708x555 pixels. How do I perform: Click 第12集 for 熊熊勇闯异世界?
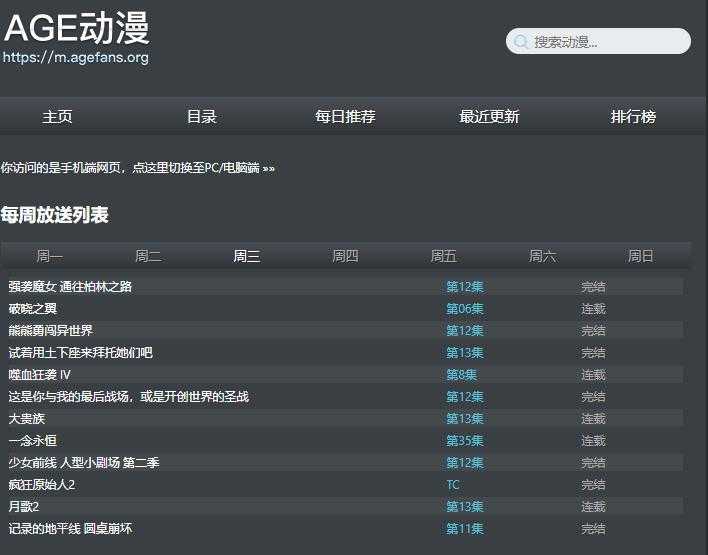pos(465,331)
